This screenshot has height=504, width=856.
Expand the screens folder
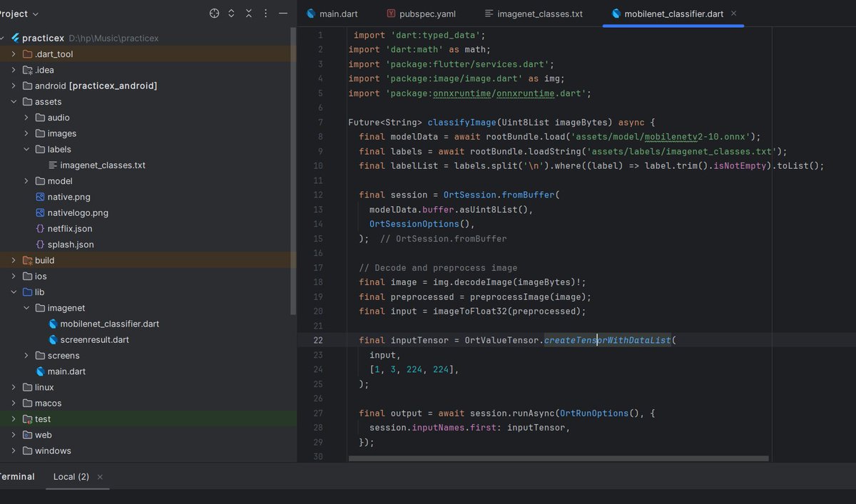point(26,356)
